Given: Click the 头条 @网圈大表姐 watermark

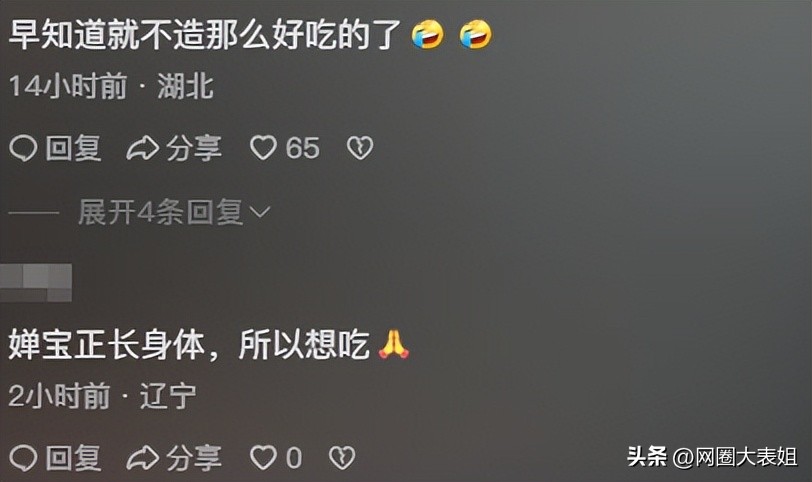Looking at the screenshot, I should coord(713,457).
